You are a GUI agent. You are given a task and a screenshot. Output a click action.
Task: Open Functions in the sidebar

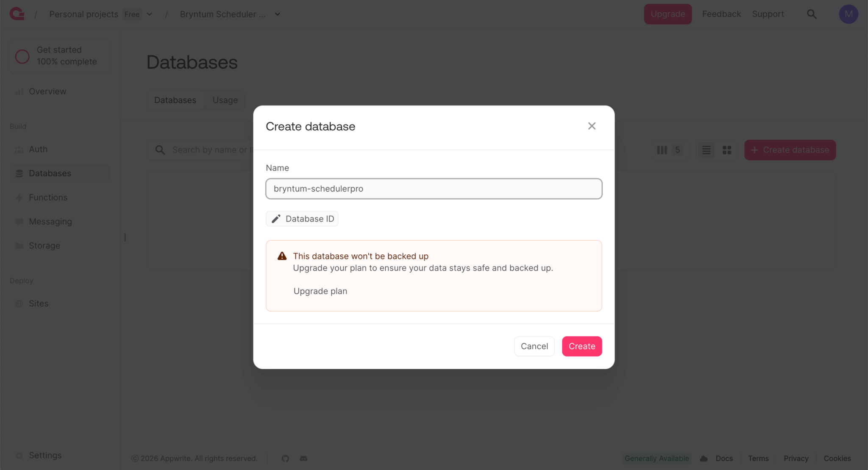click(x=48, y=197)
